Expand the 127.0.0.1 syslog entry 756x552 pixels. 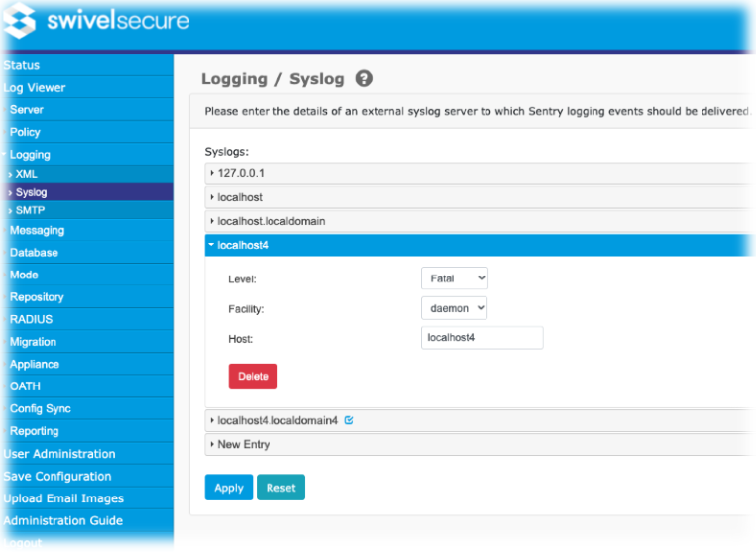(480, 173)
